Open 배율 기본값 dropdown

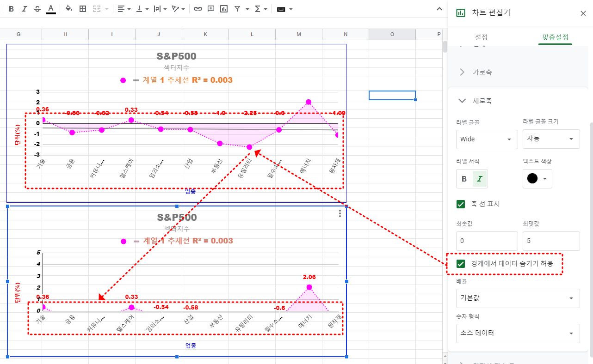518,298
